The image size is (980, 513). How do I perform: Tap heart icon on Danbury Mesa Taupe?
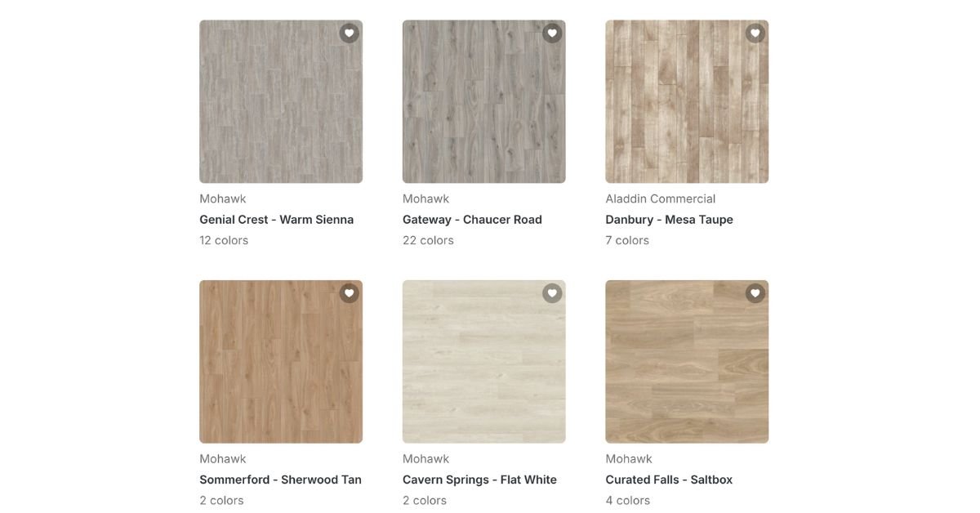click(755, 33)
